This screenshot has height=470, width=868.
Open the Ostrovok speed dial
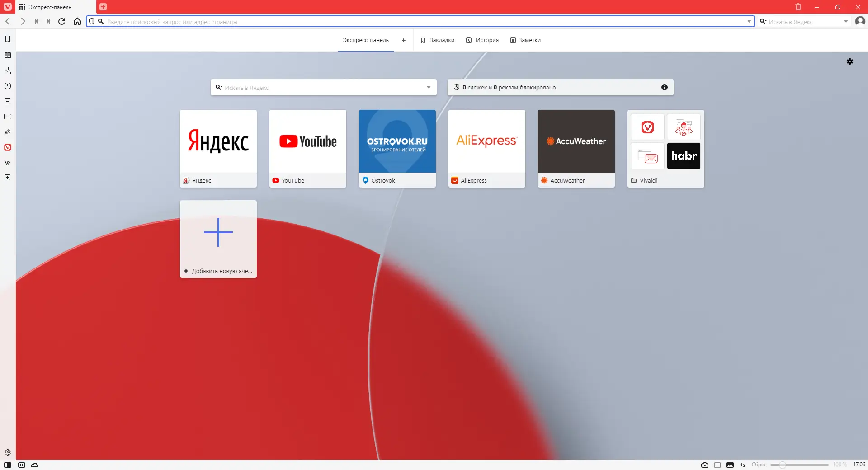click(397, 149)
